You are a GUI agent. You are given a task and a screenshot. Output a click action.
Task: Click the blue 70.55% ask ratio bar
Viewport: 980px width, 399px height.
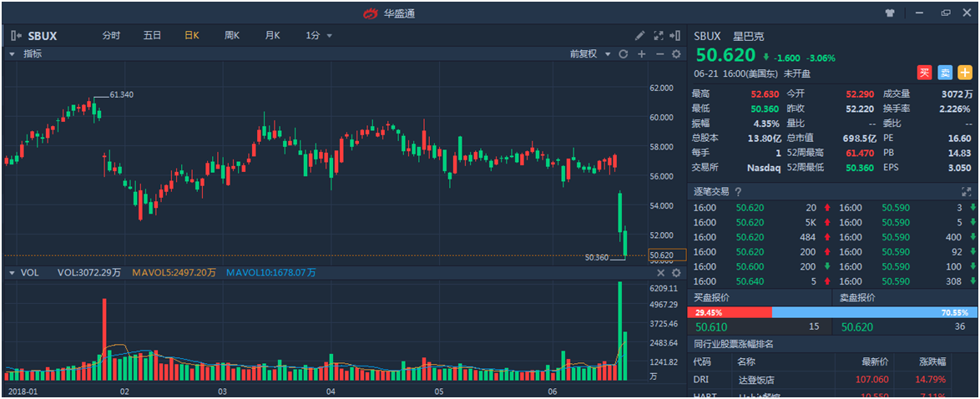(x=874, y=312)
